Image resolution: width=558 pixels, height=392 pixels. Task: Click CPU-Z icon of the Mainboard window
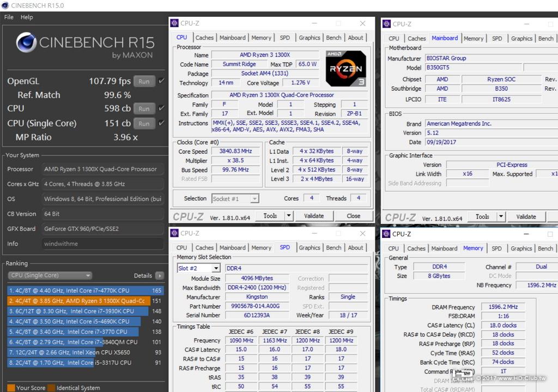coord(386,24)
